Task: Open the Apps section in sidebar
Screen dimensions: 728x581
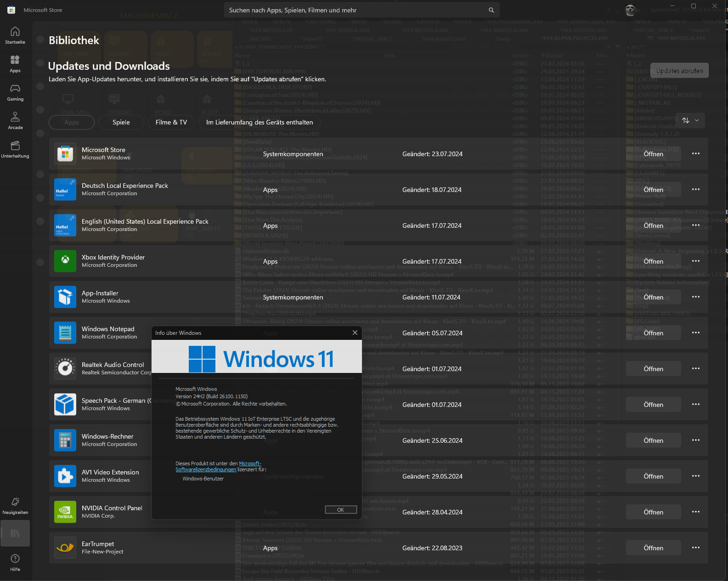Action: pos(15,64)
